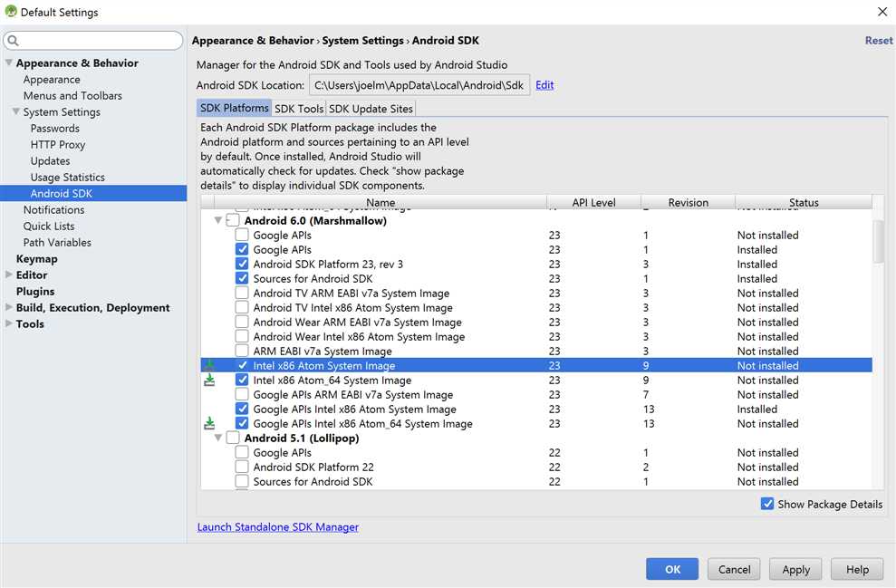This screenshot has height=588, width=896.
Task: Open HTTP Proxy settings
Action: (x=58, y=145)
